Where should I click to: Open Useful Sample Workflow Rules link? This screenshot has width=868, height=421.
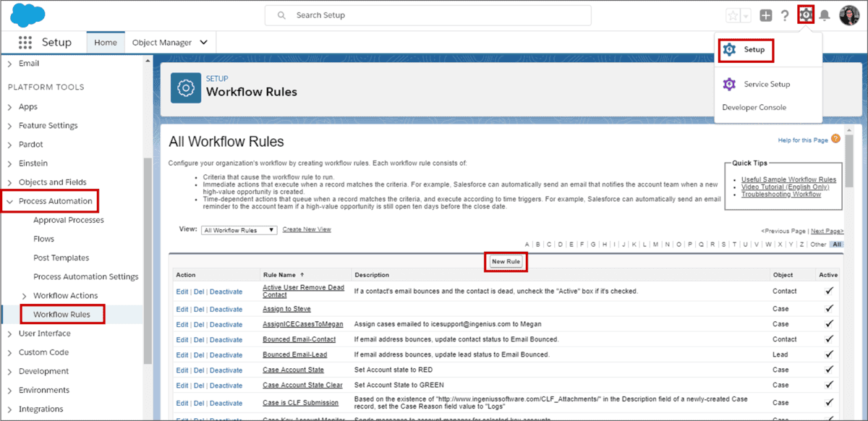pos(788,179)
